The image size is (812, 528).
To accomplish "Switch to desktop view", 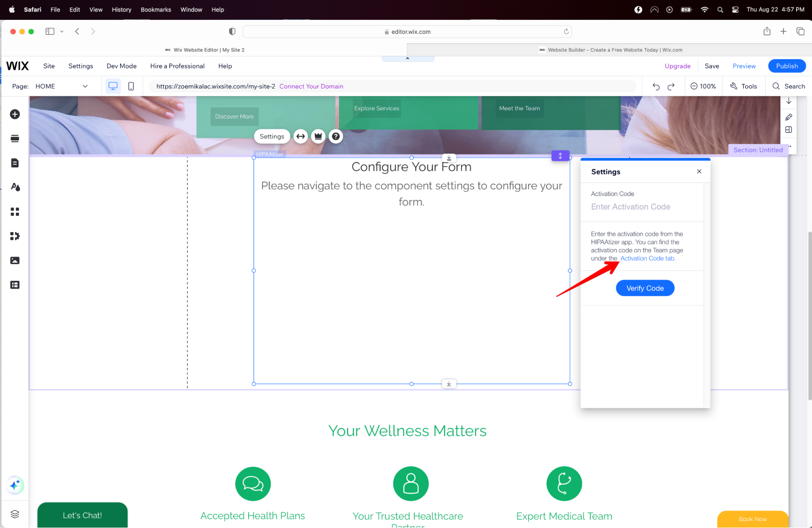I will (x=113, y=86).
